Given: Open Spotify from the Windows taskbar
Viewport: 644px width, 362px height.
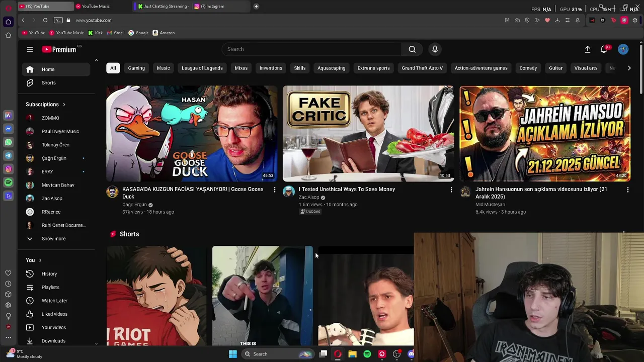Looking at the screenshot, I should click(x=367, y=354).
